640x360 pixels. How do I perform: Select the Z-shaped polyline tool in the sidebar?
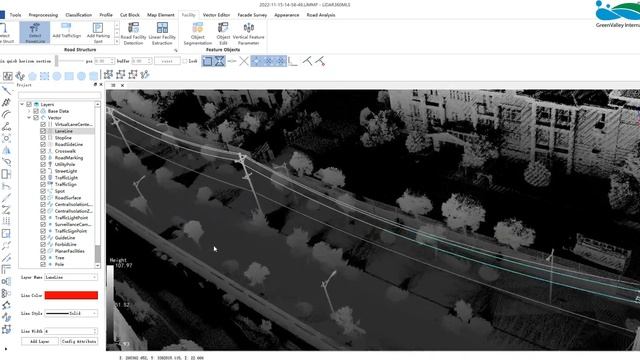point(6,210)
